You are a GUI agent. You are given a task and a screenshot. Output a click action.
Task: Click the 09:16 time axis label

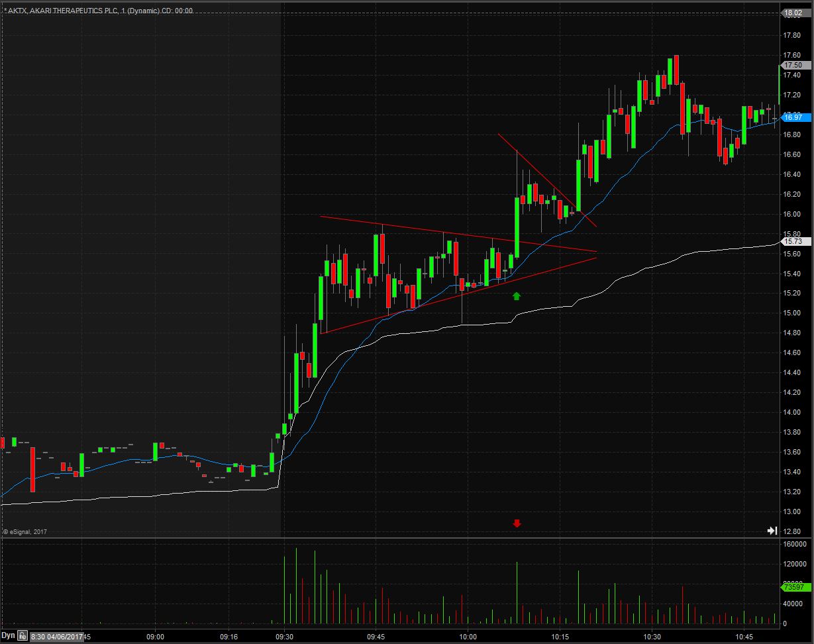(229, 636)
